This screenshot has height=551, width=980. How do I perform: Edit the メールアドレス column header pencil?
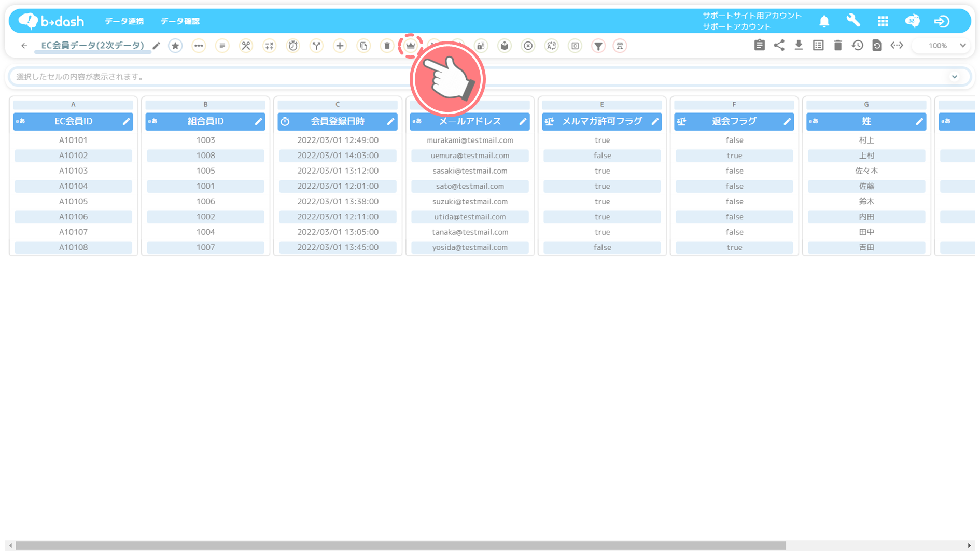pyautogui.click(x=523, y=121)
